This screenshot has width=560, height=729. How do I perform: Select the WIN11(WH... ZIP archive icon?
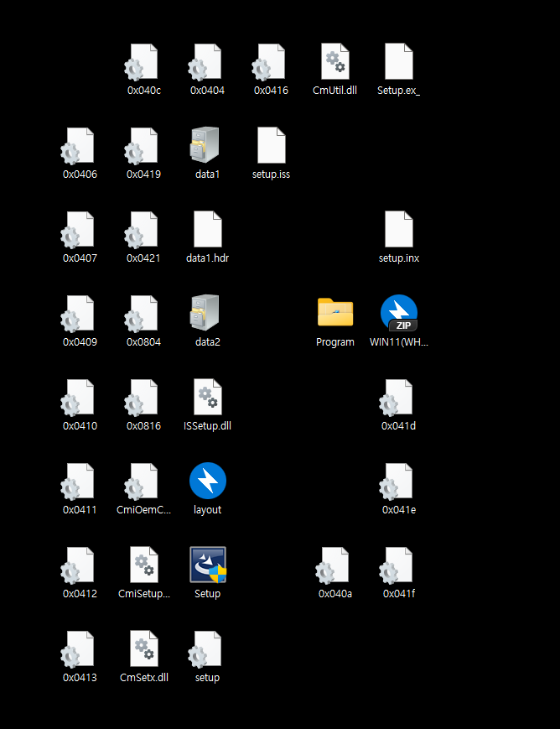[399, 313]
